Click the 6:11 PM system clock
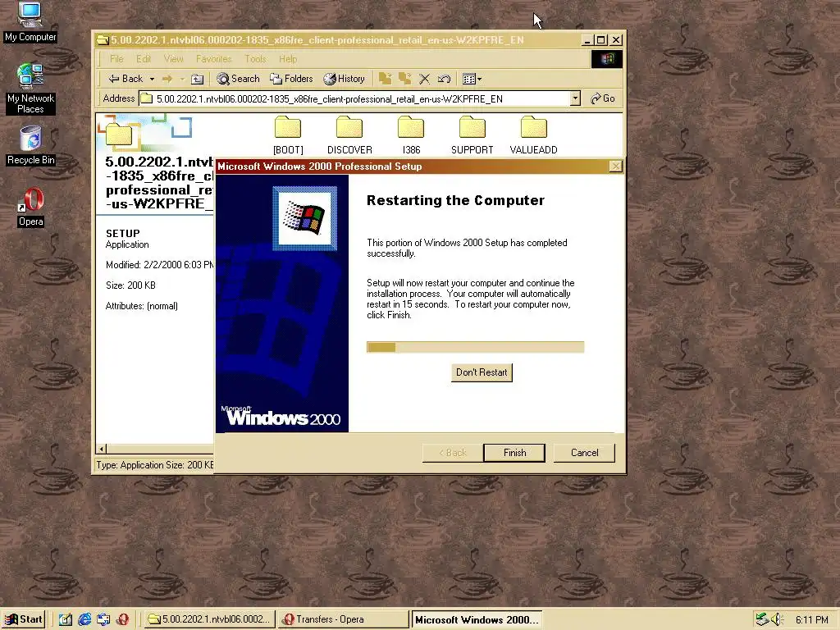 click(811, 620)
